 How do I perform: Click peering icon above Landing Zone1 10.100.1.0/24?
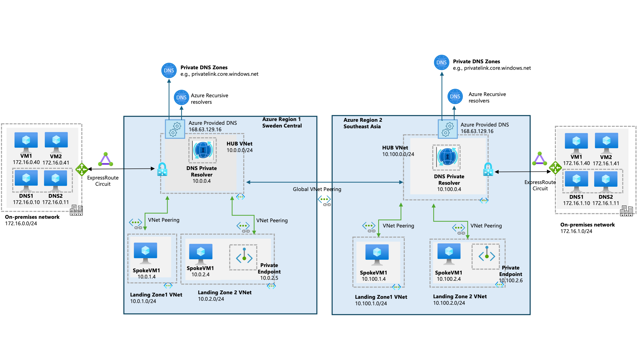pos(369,227)
